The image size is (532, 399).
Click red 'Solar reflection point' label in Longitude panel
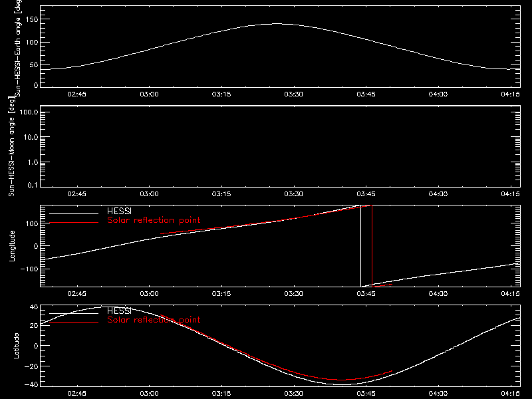(x=154, y=220)
